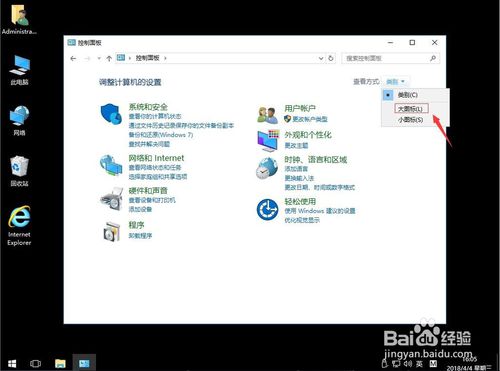This screenshot has width=500, height=371.
Task: Open 程序 heading link
Action: 136,225
